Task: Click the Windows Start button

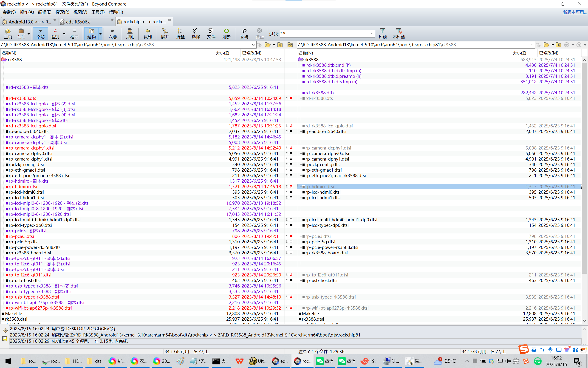Action: (x=8, y=361)
